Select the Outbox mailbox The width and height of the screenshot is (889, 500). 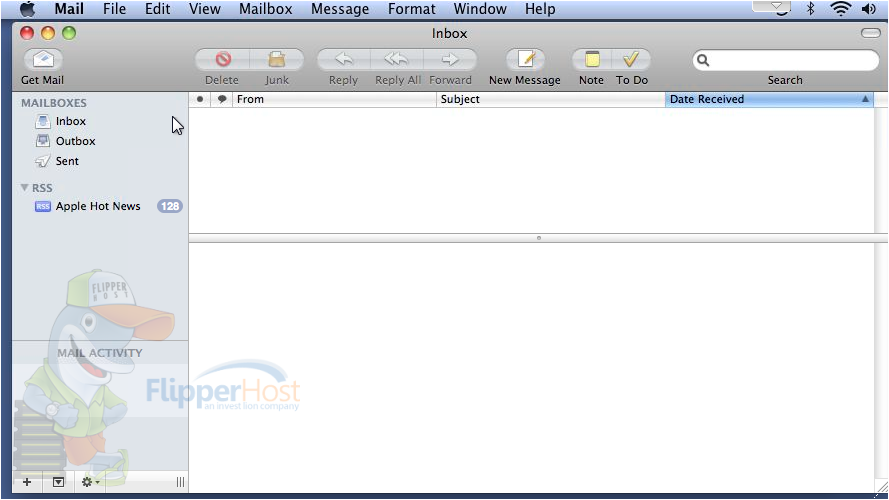(75, 141)
